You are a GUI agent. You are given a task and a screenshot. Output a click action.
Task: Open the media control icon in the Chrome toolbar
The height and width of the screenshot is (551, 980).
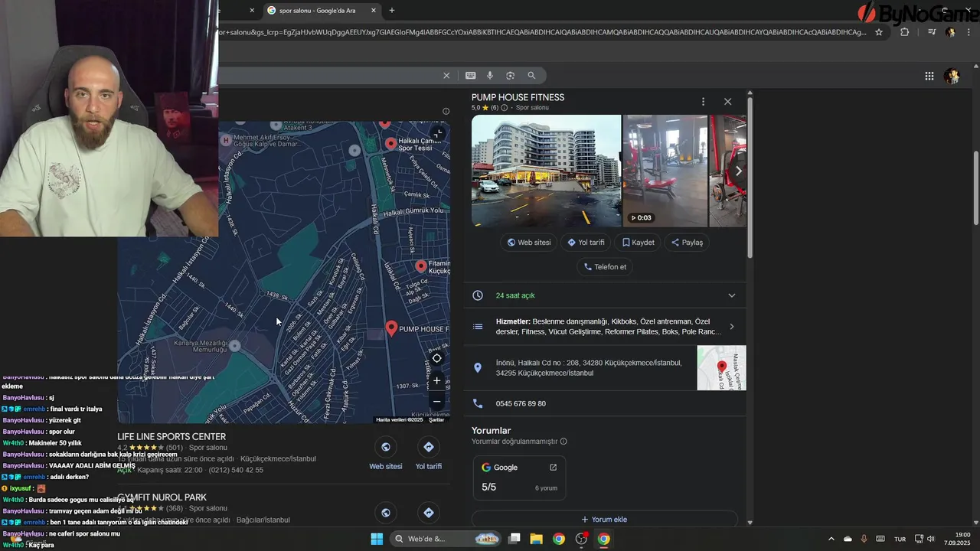(931, 32)
